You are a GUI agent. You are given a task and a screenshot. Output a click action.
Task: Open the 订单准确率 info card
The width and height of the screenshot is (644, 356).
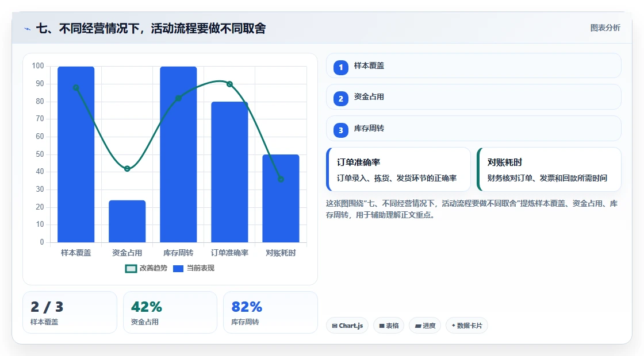[x=398, y=169]
